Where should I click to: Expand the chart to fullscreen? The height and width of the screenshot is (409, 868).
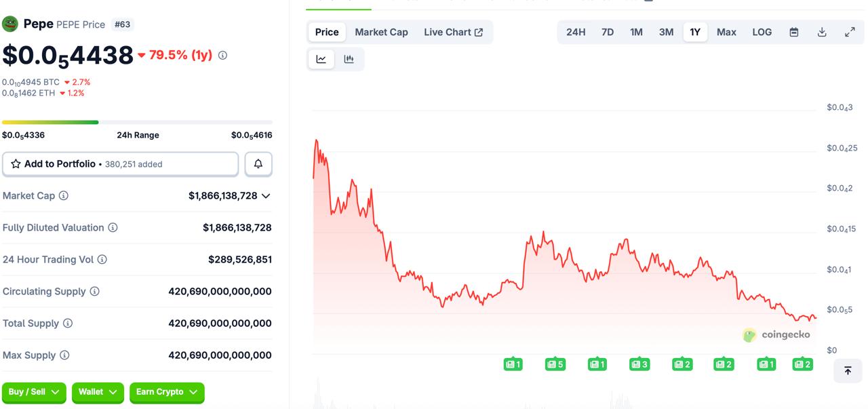[850, 31]
